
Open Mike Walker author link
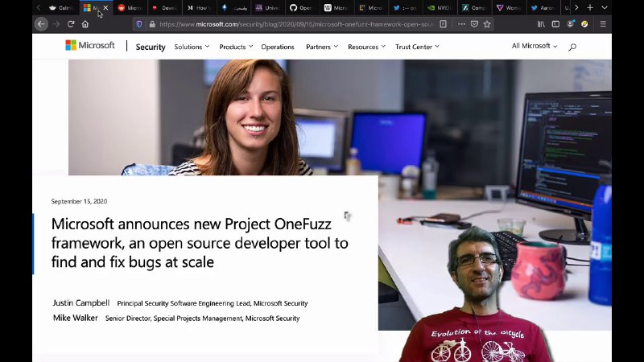[75, 318]
